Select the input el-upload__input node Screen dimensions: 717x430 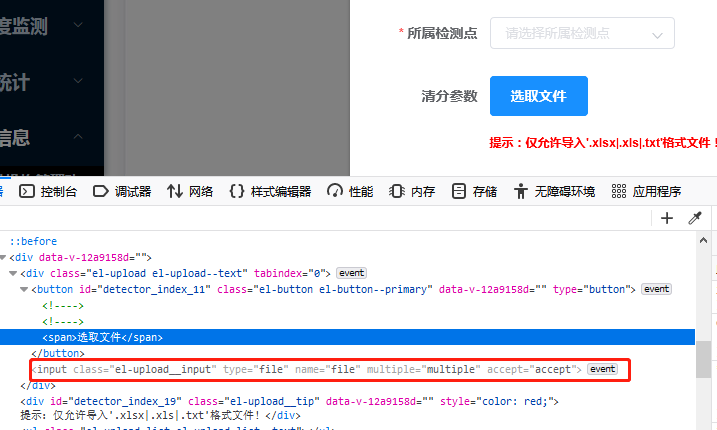306,369
